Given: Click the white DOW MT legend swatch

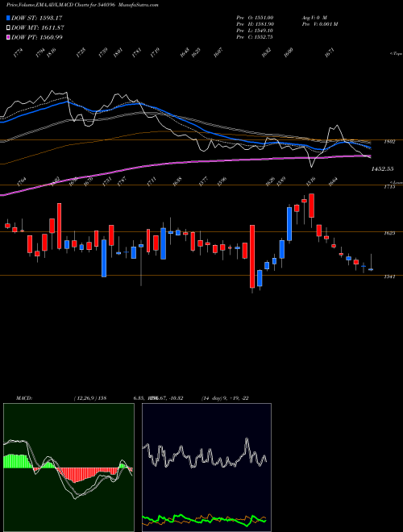Looking at the screenshot, I should [x=9, y=27].
